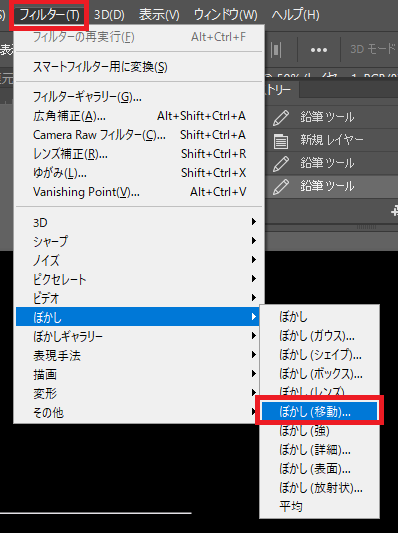Open フィルターギャラリー(G)...
Viewport: 398px width, 533px height.
click(x=139, y=97)
